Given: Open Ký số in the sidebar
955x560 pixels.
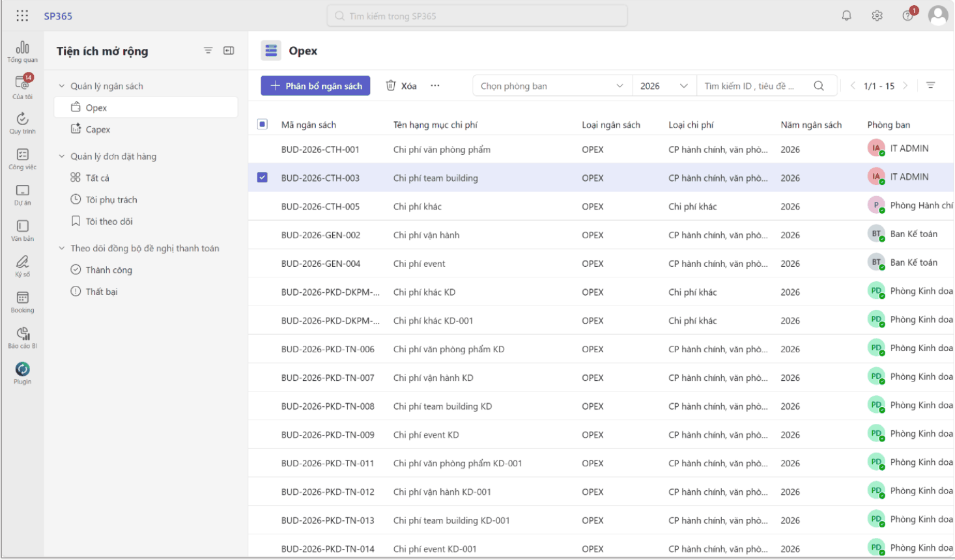Looking at the screenshot, I should pos(23,266).
